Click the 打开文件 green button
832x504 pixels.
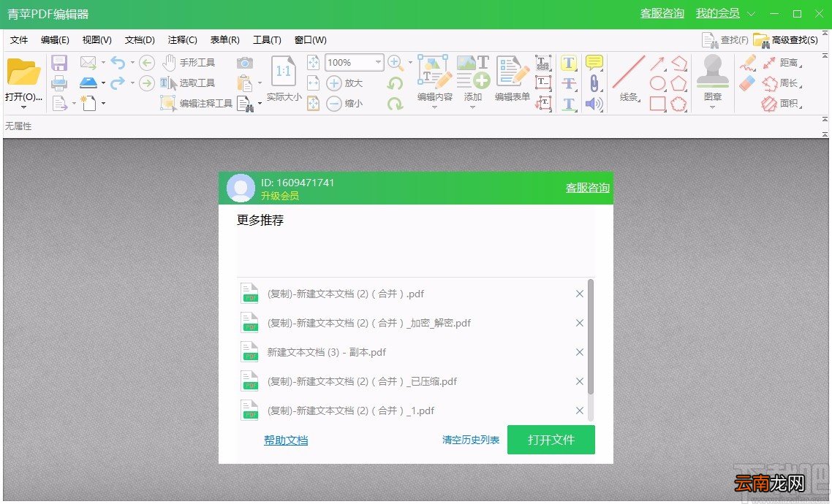click(x=551, y=440)
